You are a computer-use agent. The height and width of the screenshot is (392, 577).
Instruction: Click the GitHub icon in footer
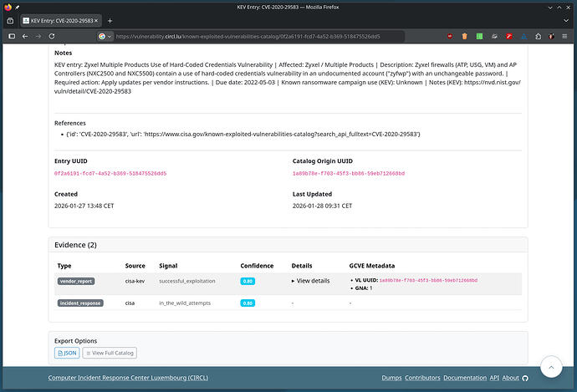(525, 378)
